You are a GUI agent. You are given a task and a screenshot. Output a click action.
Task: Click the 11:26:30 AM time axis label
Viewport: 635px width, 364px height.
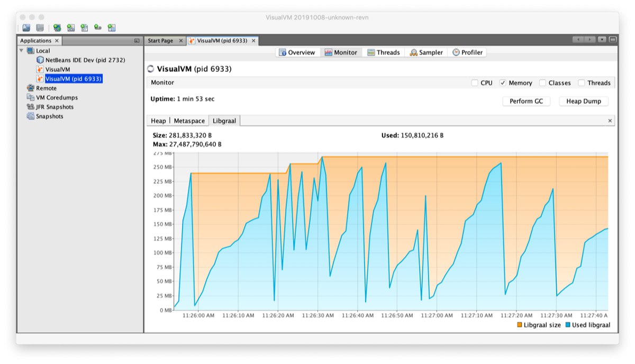click(x=317, y=315)
